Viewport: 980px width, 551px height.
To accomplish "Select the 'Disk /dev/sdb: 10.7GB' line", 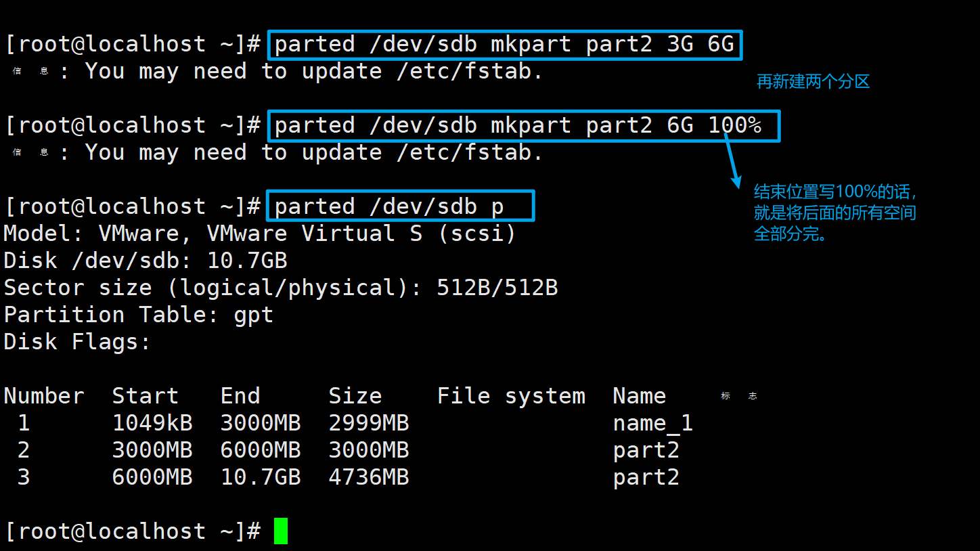I will [146, 261].
